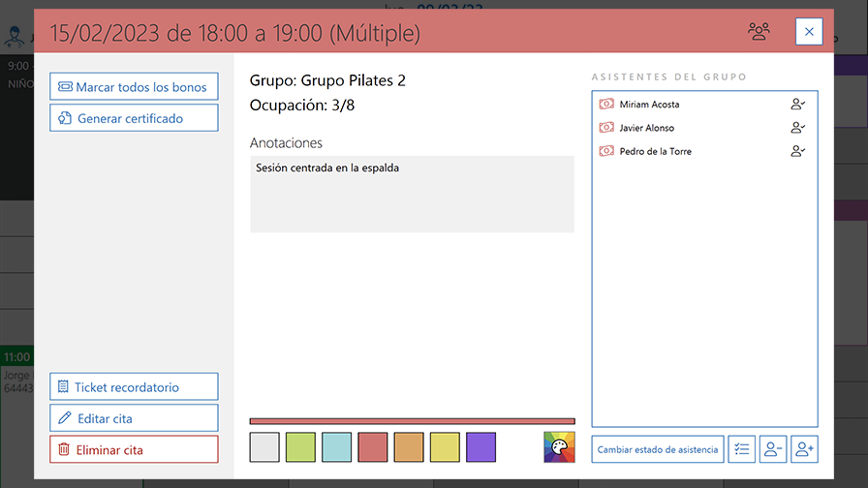The height and width of the screenshot is (488, 868).
Task: Click Editar cita button
Action: (134, 418)
